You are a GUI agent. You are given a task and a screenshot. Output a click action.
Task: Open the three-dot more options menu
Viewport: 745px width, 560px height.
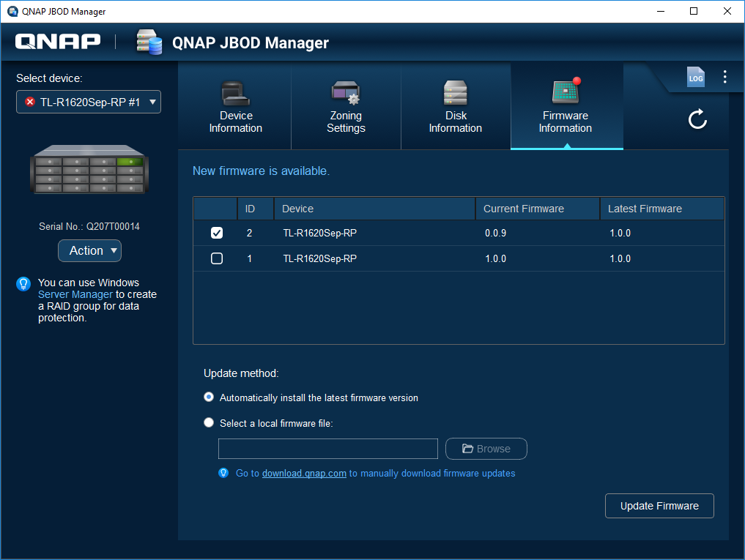[x=724, y=77]
